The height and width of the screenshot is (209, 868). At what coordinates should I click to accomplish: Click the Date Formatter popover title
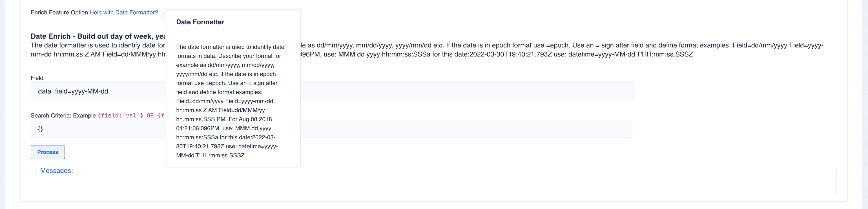click(x=200, y=22)
